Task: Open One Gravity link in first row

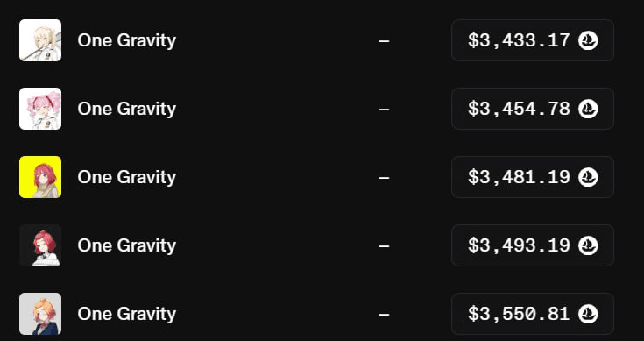Action: (x=126, y=41)
